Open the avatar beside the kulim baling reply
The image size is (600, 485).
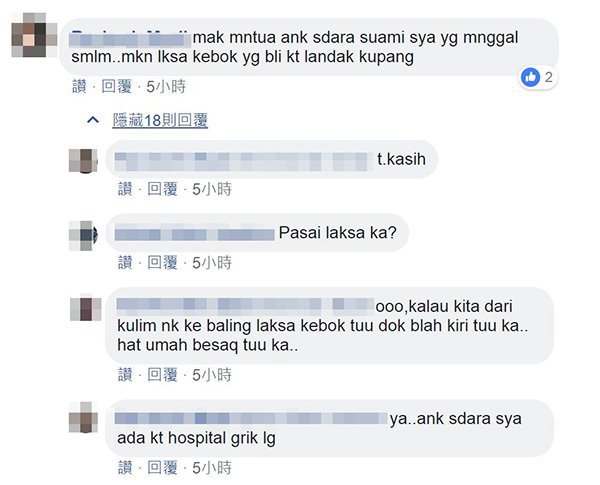(86, 309)
